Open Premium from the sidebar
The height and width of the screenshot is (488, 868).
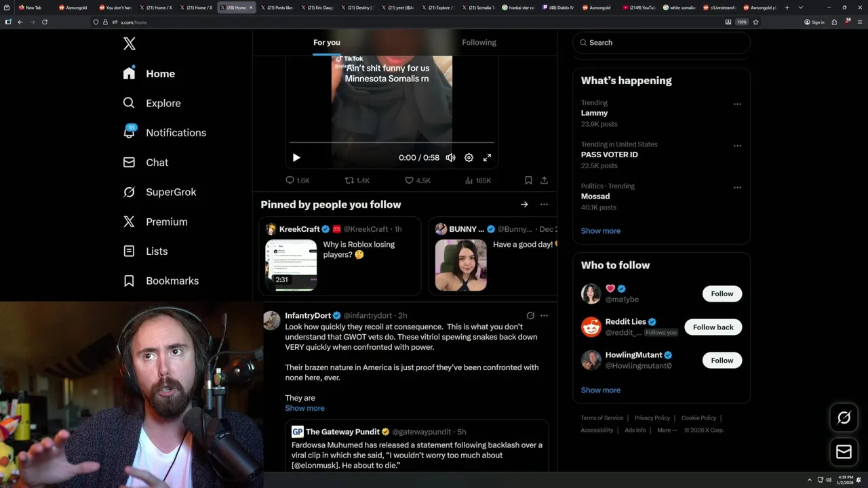pos(155,222)
